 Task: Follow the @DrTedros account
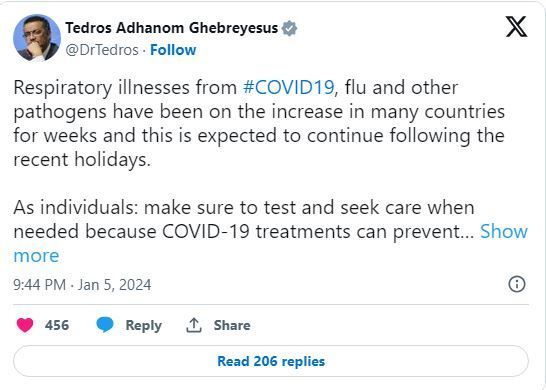pyautogui.click(x=173, y=50)
